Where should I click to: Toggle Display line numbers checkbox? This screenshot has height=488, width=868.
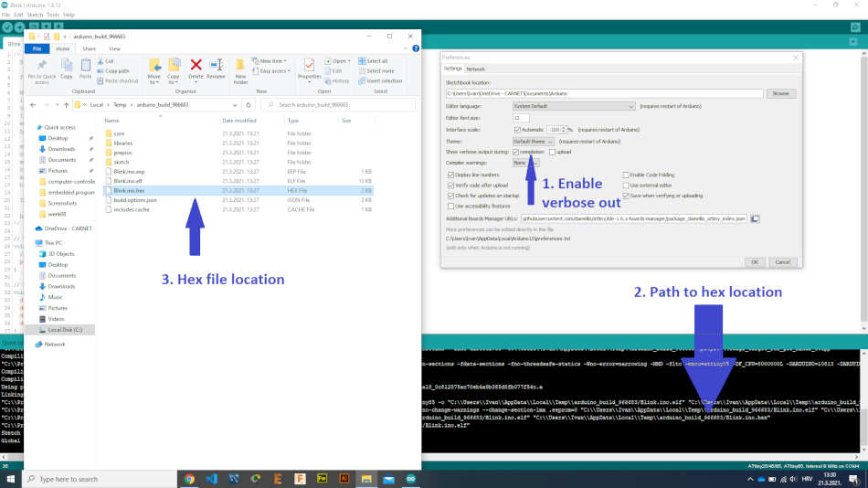click(450, 175)
